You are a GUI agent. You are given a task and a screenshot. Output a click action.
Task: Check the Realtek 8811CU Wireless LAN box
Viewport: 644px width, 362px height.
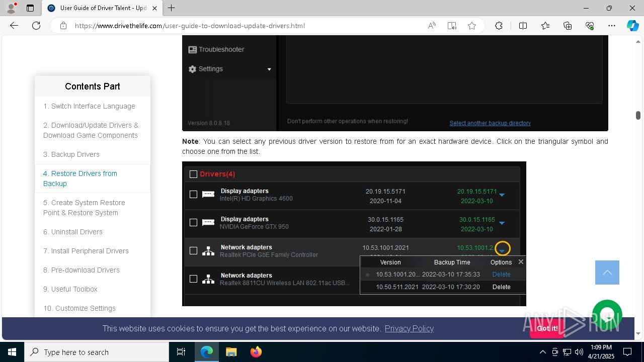click(x=193, y=279)
